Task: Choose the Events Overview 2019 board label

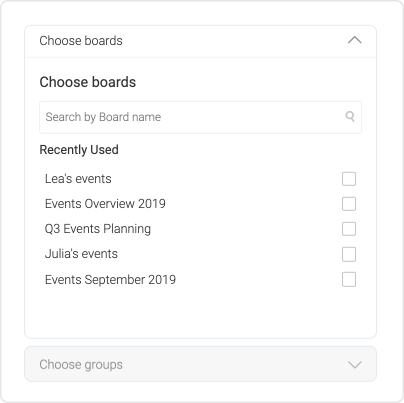Action: pos(105,204)
